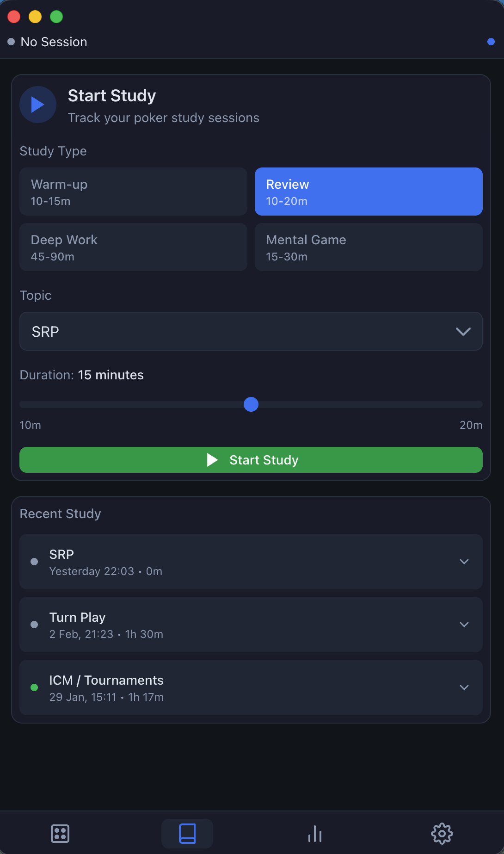Click the green status dot for ICM / Tournaments
The image size is (504, 854).
[34, 687]
